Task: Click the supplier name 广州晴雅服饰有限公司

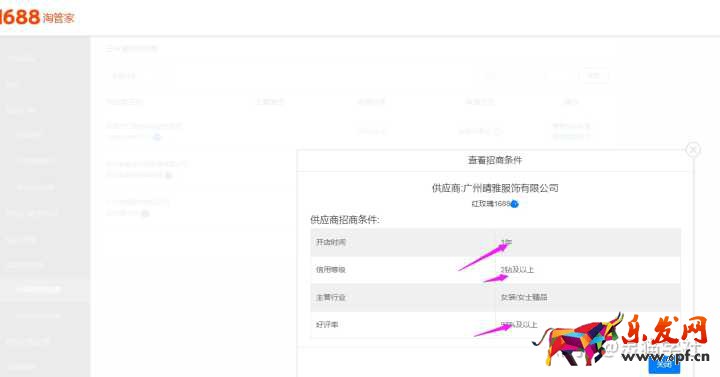Action: point(510,188)
